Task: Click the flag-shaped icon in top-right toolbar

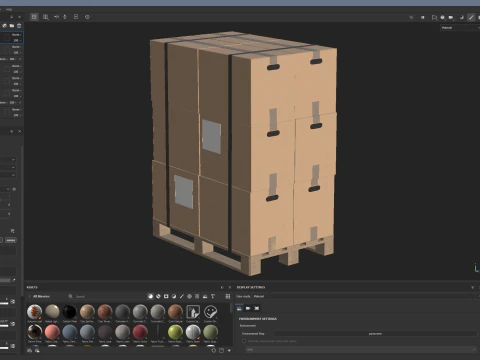Action: pyautogui.click(x=434, y=17)
